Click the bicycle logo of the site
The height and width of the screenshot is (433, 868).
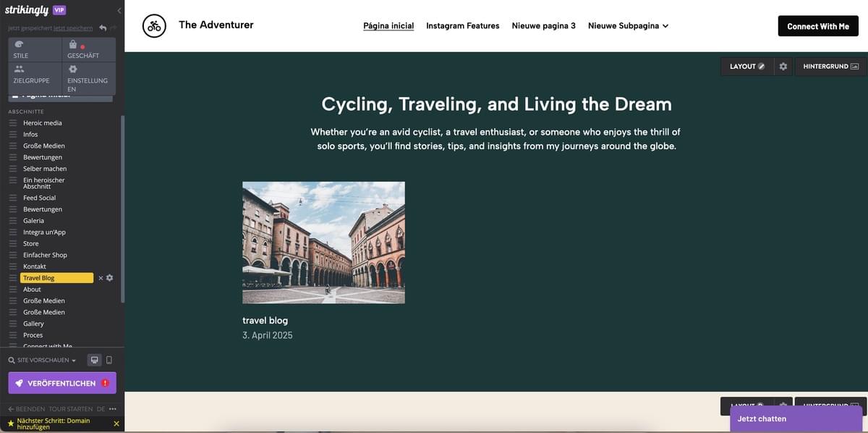[154, 26]
